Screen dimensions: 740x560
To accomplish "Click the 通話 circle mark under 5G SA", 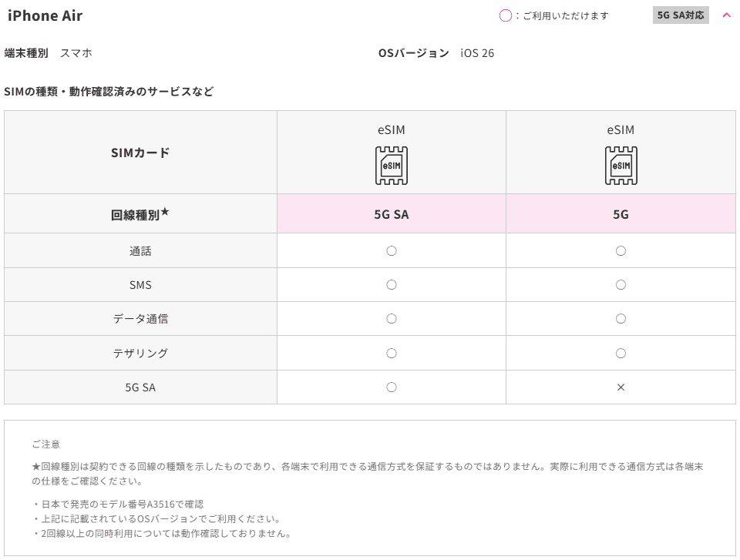I will (x=392, y=251).
